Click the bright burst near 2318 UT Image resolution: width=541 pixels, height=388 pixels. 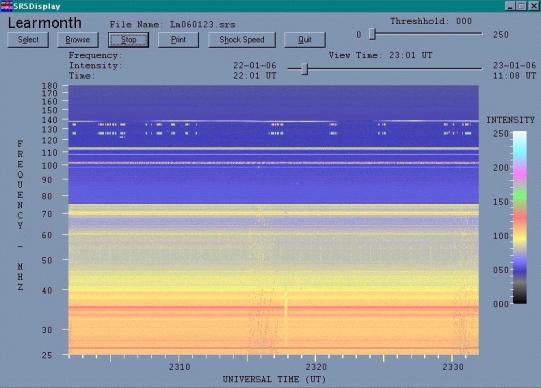point(286,316)
